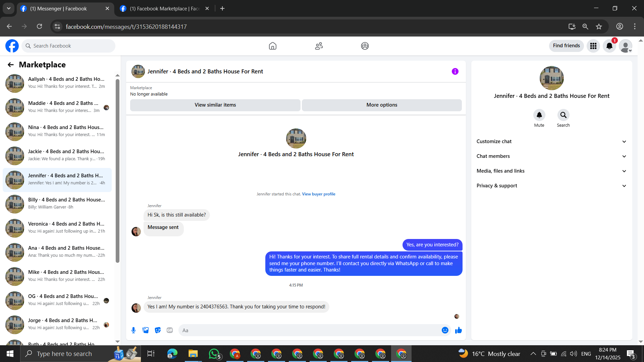644x362 pixels.
Task: Attach a photo using image icon
Action: pos(146,330)
